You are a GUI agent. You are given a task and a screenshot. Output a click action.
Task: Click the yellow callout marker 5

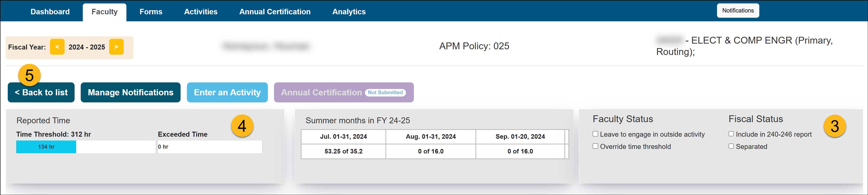click(29, 75)
